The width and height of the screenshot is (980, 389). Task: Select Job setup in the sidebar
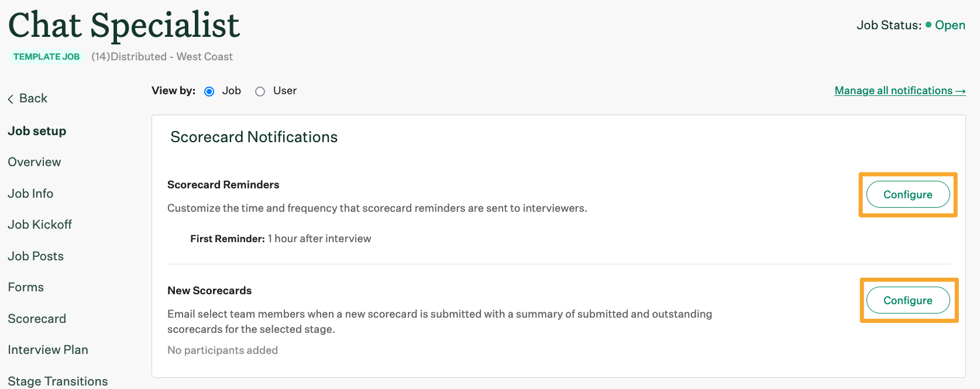(36, 130)
